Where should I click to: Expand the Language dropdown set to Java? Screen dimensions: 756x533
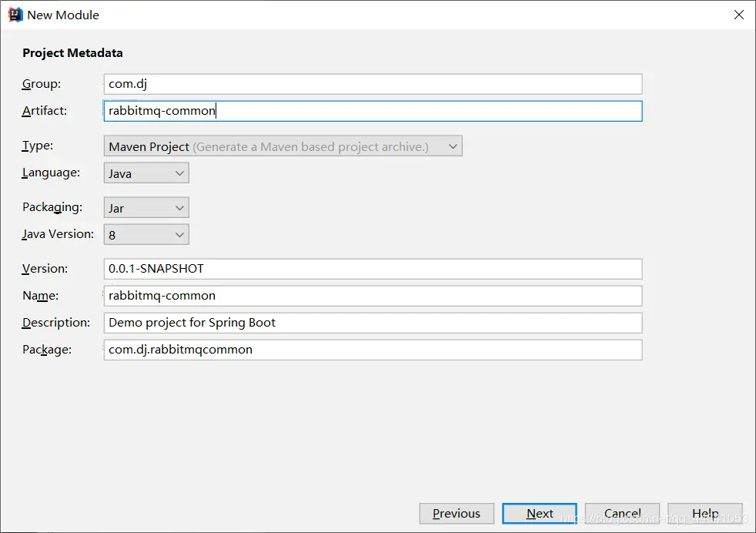[x=146, y=173]
